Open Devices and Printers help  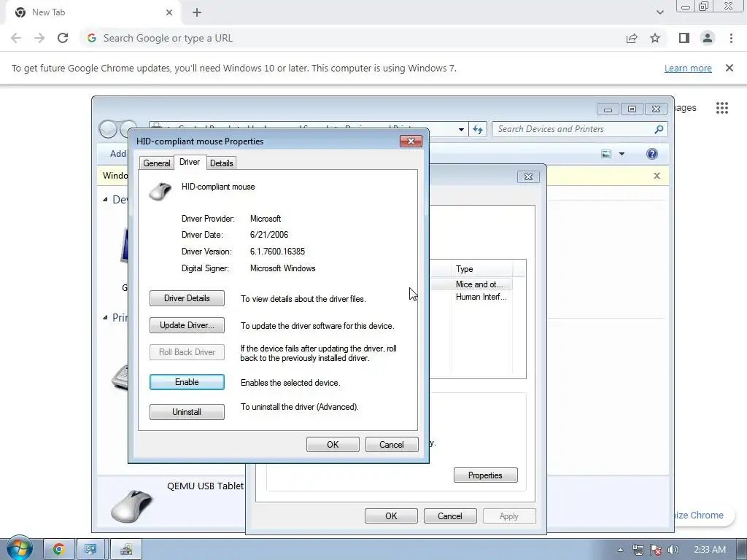pyautogui.click(x=651, y=154)
